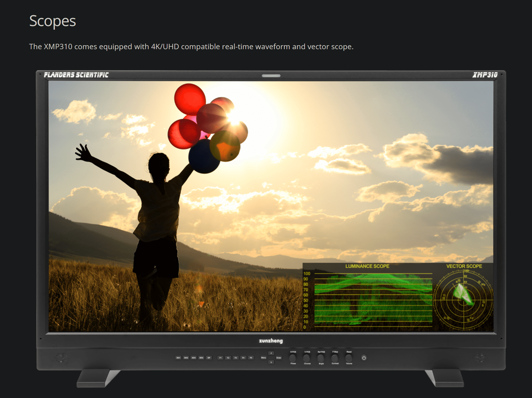Click the 'zunzheng' brand label below screen
Viewport: 532px width, 398px height.
coord(271,341)
